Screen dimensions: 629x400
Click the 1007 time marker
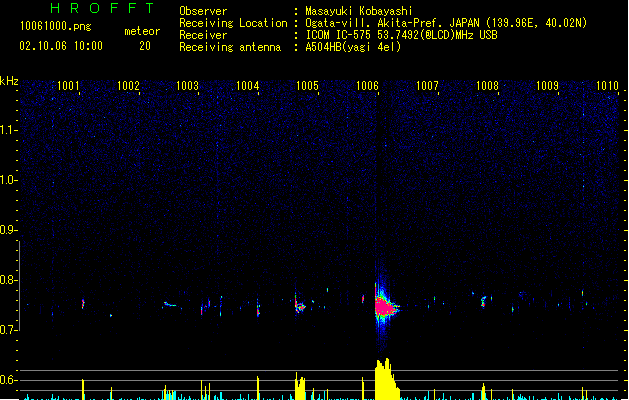click(x=427, y=86)
